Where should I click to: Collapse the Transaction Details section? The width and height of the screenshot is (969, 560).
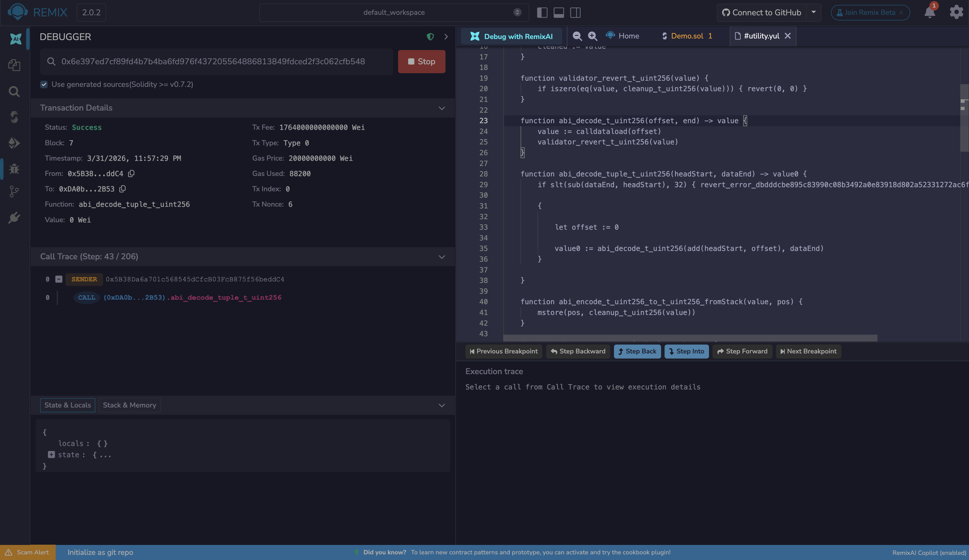tap(442, 108)
